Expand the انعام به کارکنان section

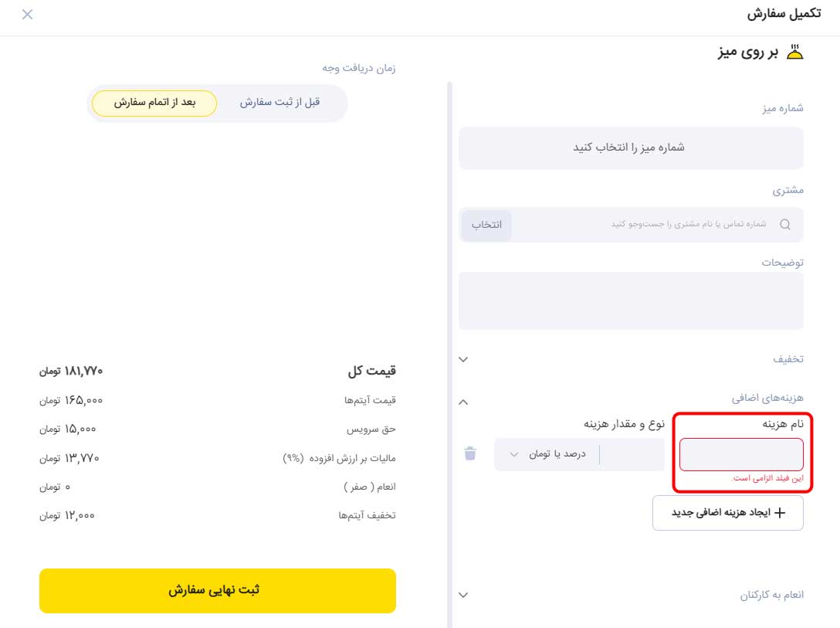click(463, 595)
